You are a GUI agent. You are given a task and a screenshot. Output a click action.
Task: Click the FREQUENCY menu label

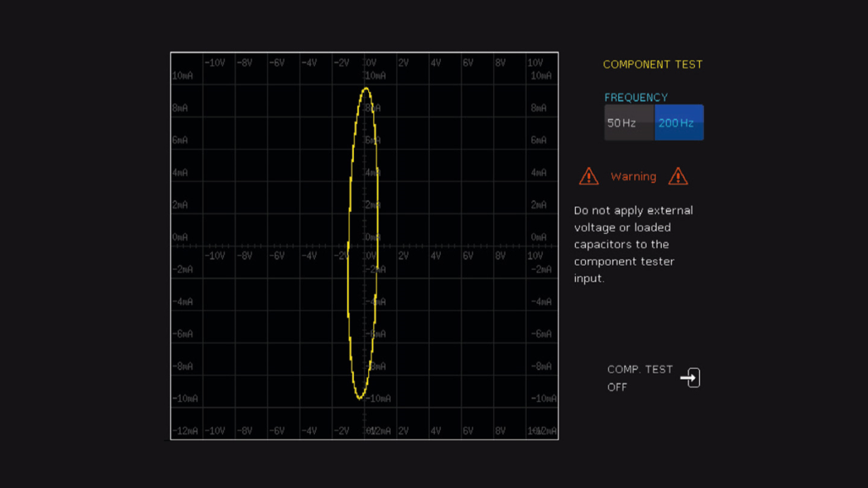tap(635, 98)
